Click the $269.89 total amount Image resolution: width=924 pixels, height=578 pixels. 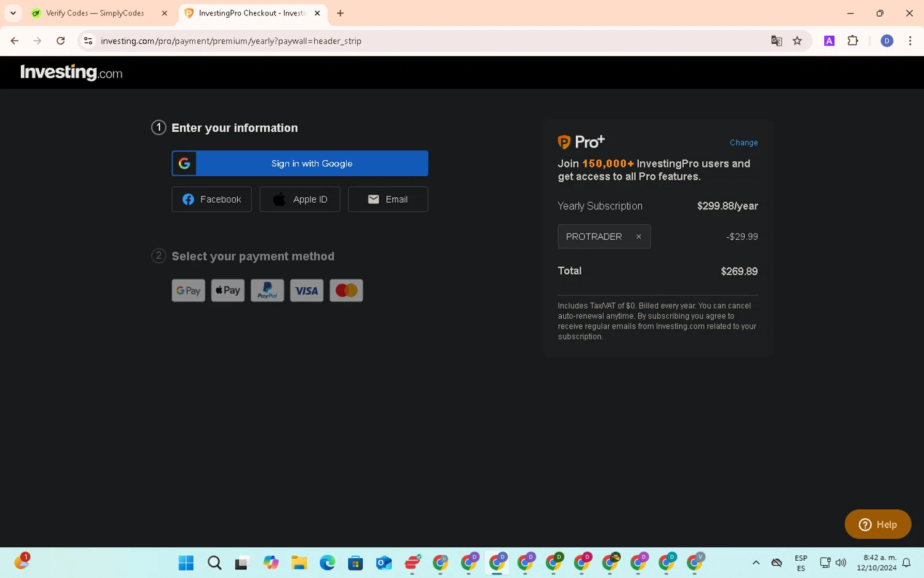click(739, 271)
